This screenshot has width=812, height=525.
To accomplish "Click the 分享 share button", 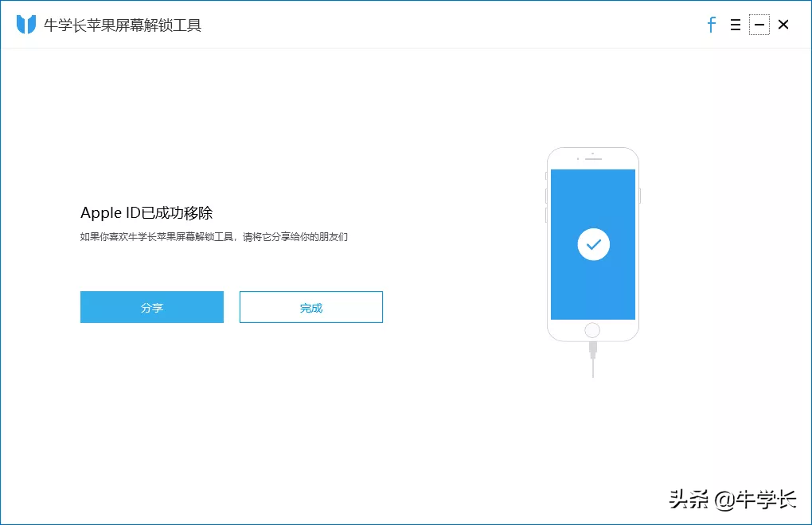I will (151, 307).
